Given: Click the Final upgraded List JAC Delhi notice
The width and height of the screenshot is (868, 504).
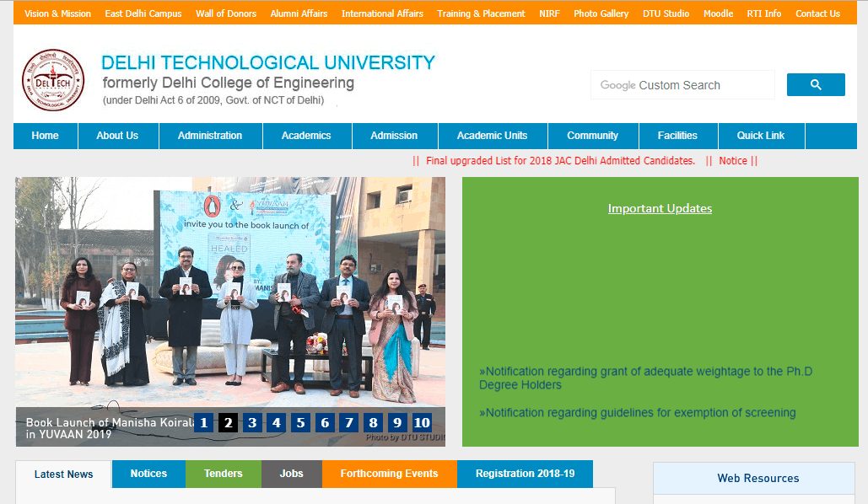Looking at the screenshot, I should click(x=560, y=161).
